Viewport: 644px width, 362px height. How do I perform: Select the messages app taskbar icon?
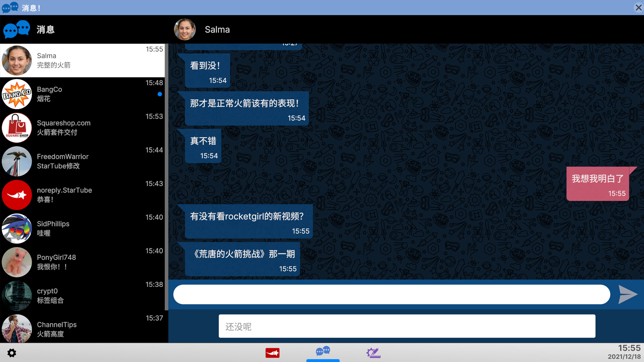(x=323, y=352)
